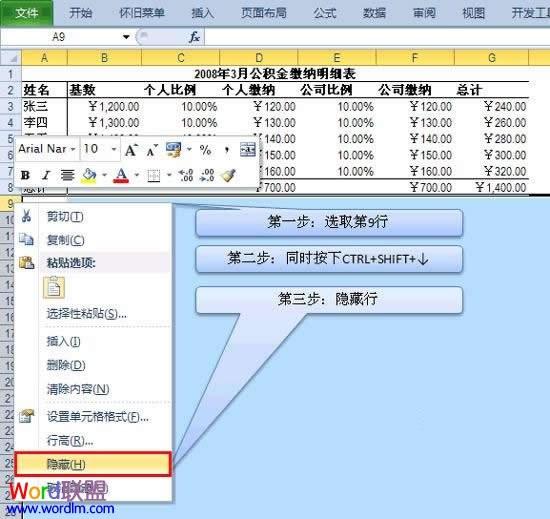Click the decrease font size icon
This screenshot has width=550, height=519.
pos(152,150)
